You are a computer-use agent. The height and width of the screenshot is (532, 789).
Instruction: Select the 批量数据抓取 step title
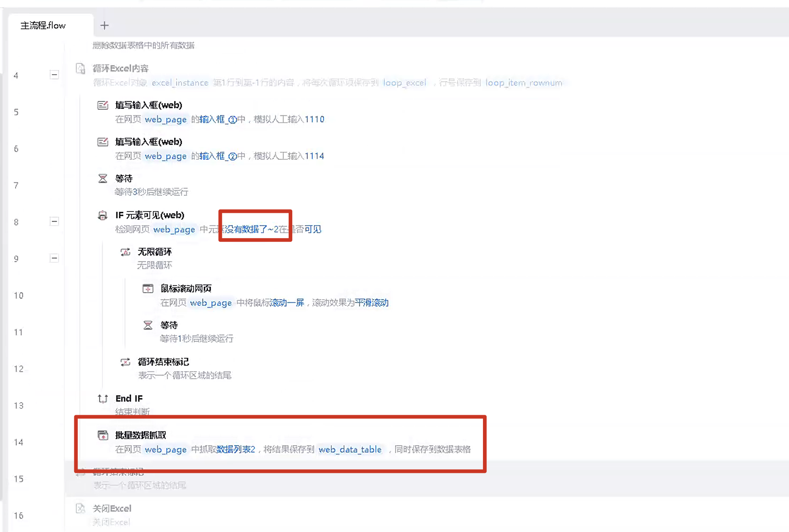pos(141,435)
